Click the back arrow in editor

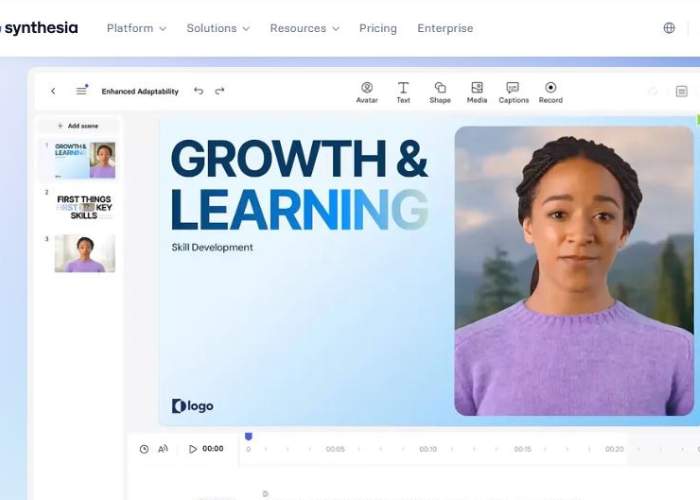(x=53, y=91)
